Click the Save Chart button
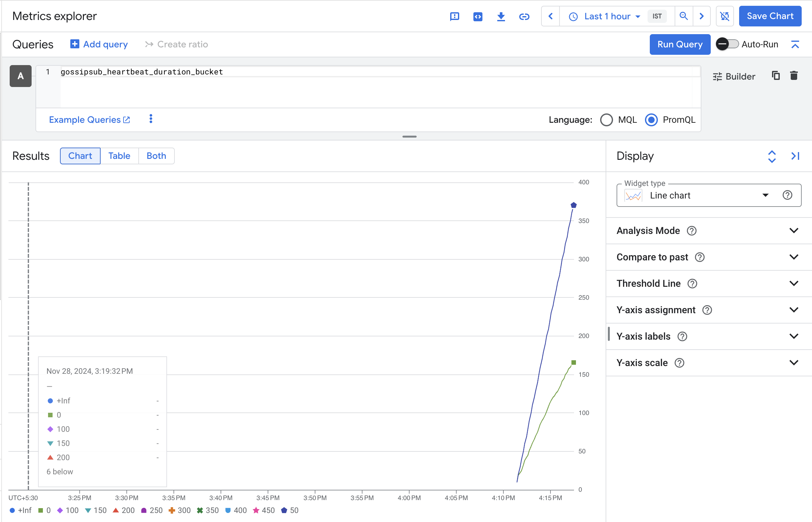 [x=769, y=16]
